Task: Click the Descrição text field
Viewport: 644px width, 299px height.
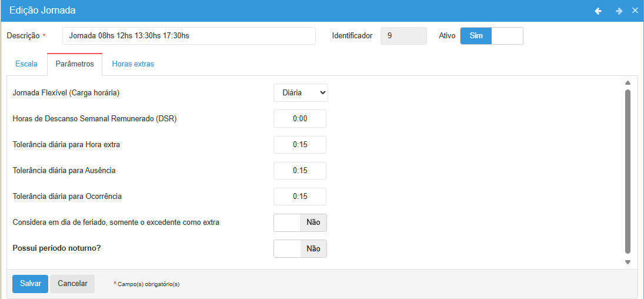Action: (x=189, y=36)
